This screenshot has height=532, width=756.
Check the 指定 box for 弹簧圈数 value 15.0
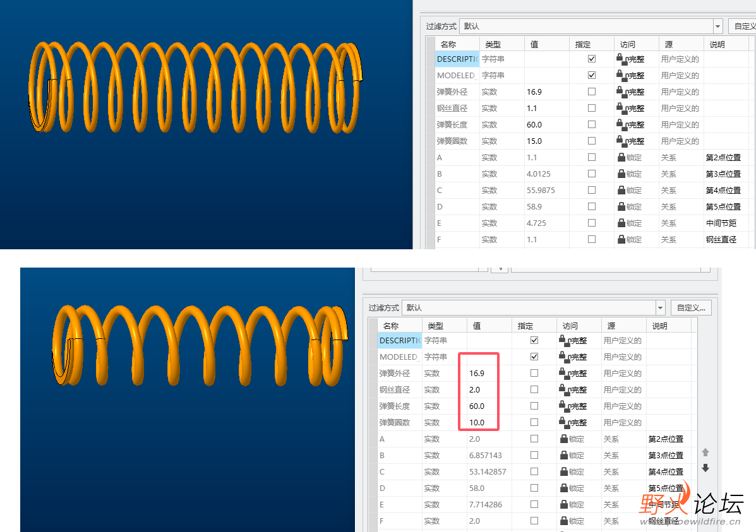point(592,141)
